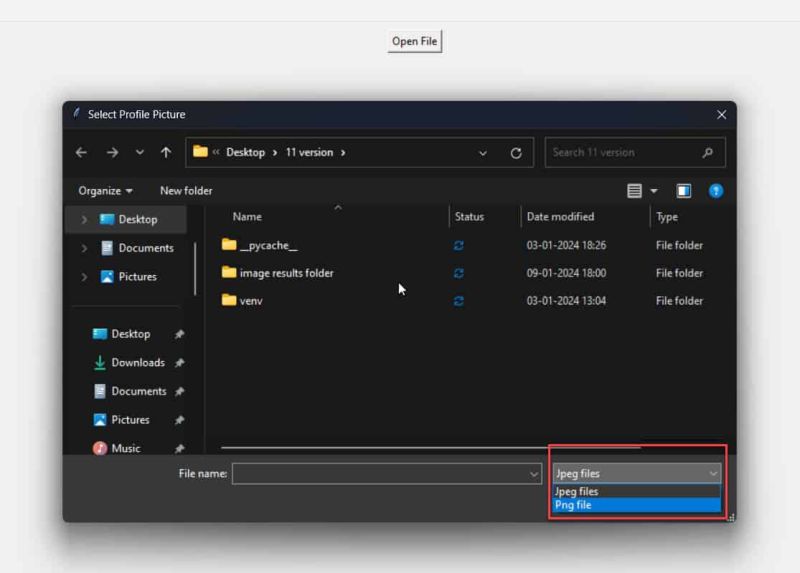Sort by Date modified column header
Image resolution: width=800 pixels, height=573 pixels.
pyautogui.click(x=560, y=217)
